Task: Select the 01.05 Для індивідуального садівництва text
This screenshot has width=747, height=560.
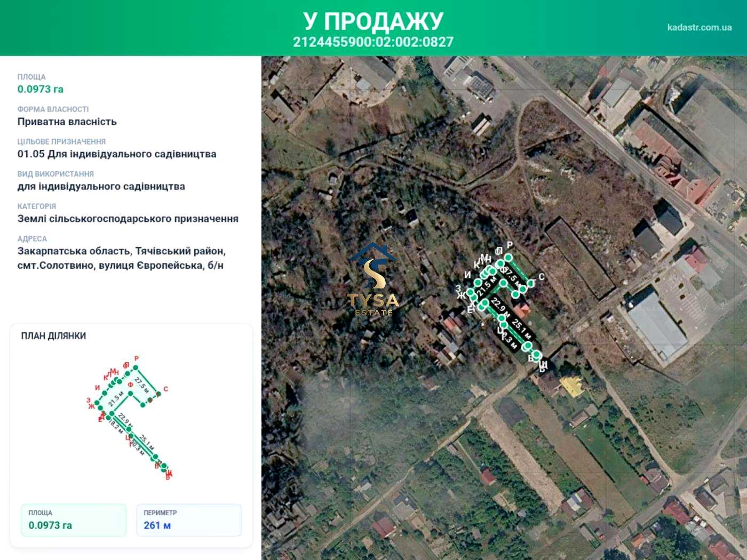Action: click(117, 154)
